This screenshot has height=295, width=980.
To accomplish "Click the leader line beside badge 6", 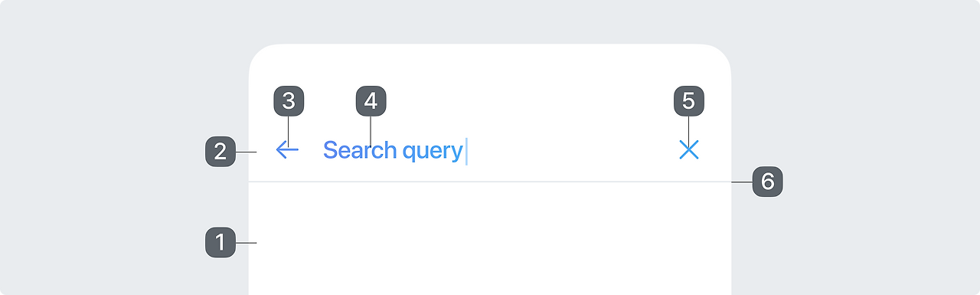I will [x=742, y=182].
